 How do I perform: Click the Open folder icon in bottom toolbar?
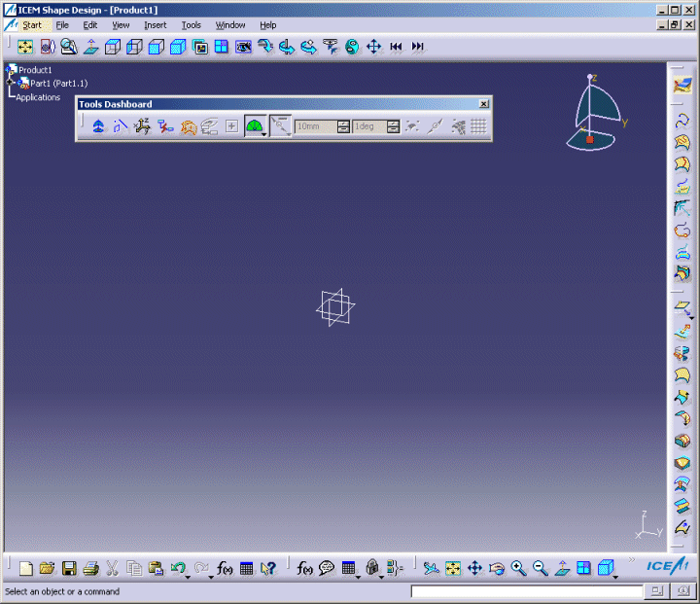click(x=47, y=569)
